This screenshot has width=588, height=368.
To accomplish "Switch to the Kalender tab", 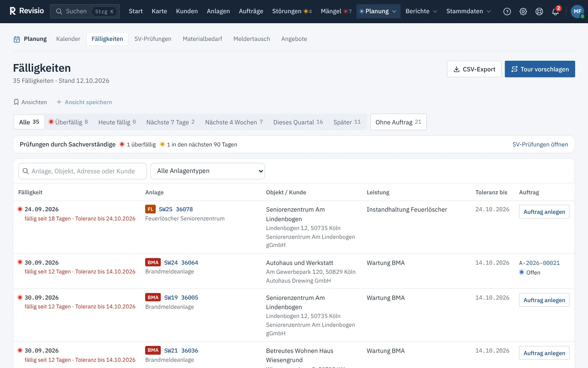I will [68, 39].
